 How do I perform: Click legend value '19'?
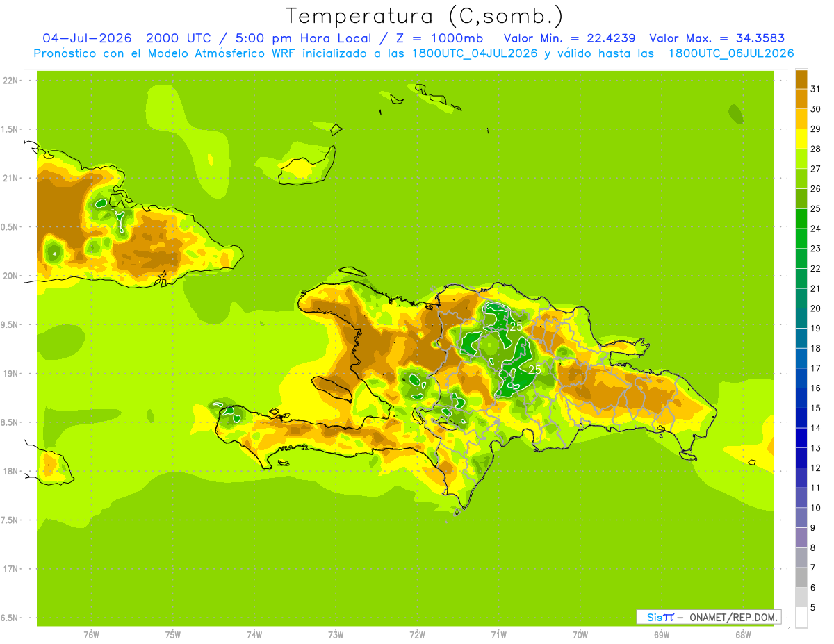816,328
